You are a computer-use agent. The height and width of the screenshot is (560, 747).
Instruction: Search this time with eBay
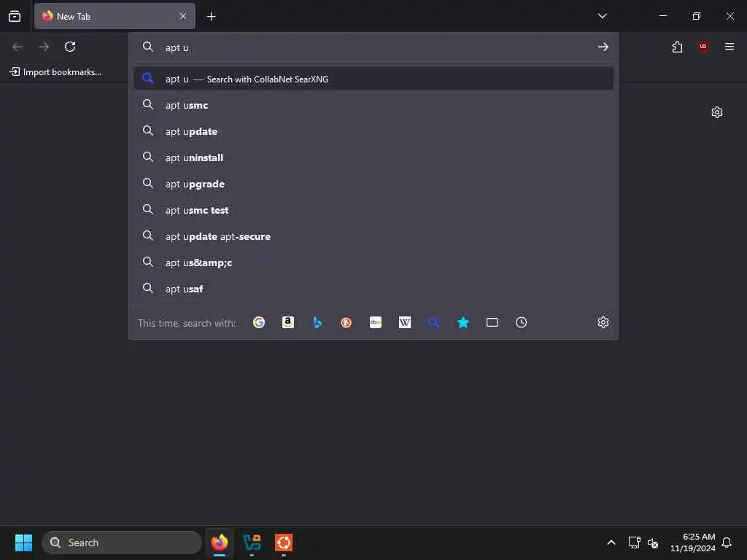376,323
